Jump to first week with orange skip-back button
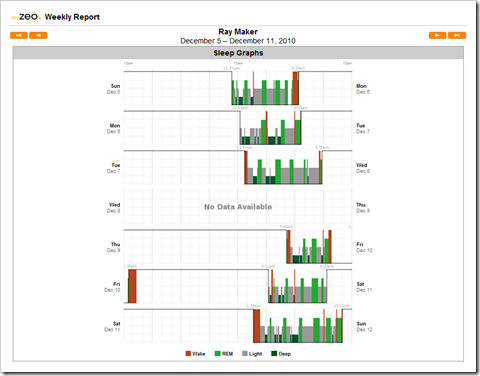The height and width of the screenshot is (376, 480). [19, 35]
